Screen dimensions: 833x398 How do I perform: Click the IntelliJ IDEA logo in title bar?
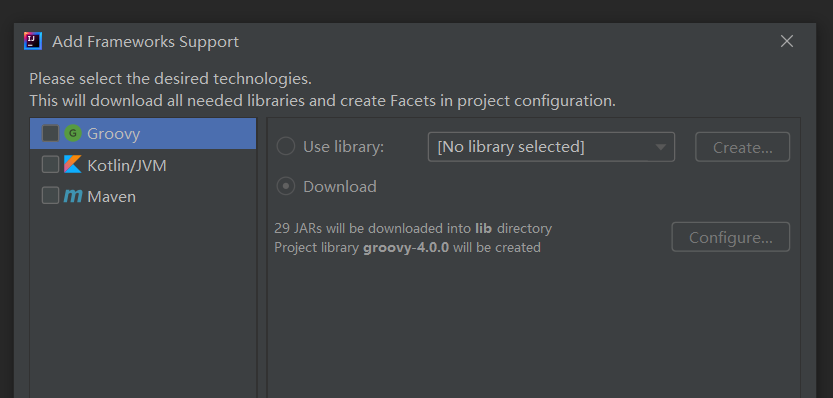(33, 41)
